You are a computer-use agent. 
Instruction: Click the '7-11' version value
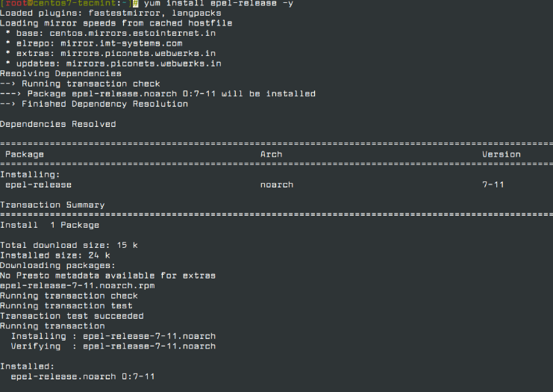coord(493,184)
